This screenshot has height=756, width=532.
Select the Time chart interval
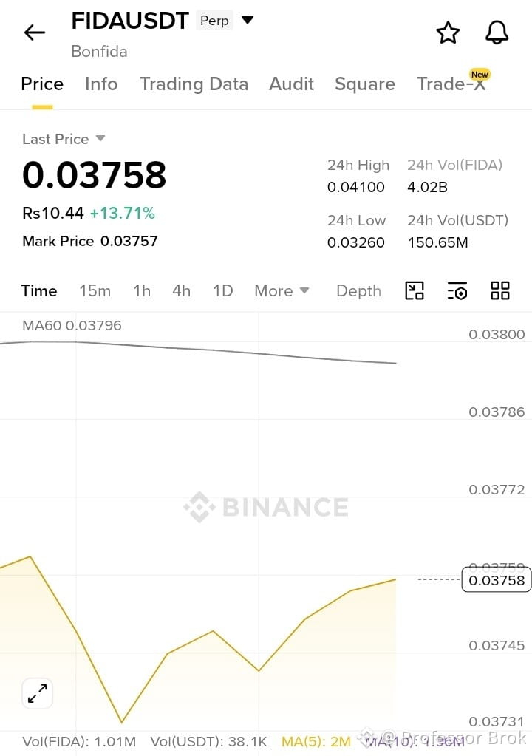(x=39, y=290)
